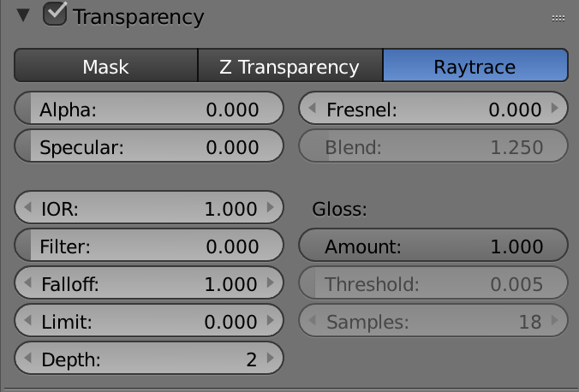Increase Falloff with right arrow

click(x=271, y=284)
